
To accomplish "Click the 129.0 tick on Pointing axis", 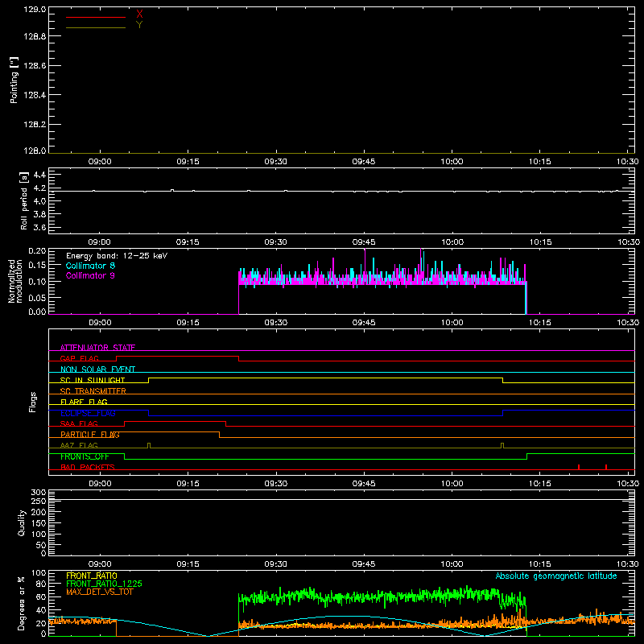I will [x=35, y=10].
